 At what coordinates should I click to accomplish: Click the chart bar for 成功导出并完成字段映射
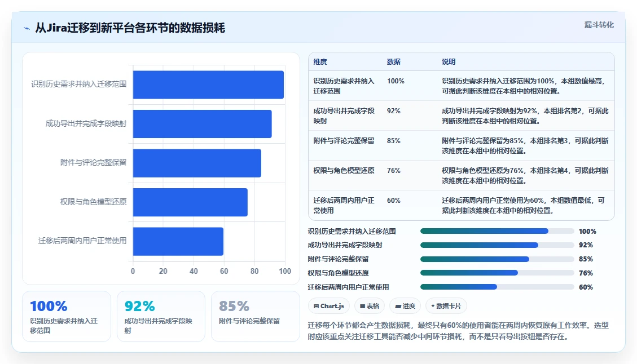tap(203, 124)
